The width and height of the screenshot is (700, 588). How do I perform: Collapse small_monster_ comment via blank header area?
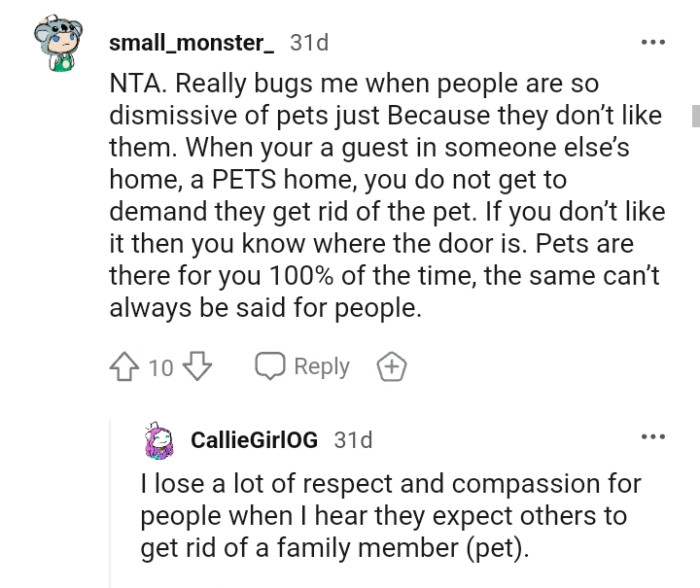[480, 44]
